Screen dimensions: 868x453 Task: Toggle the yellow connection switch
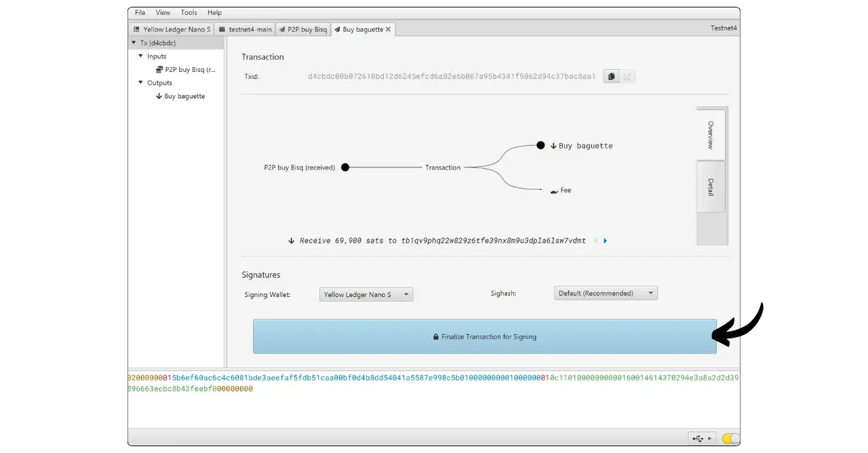(x=730, y=438)
